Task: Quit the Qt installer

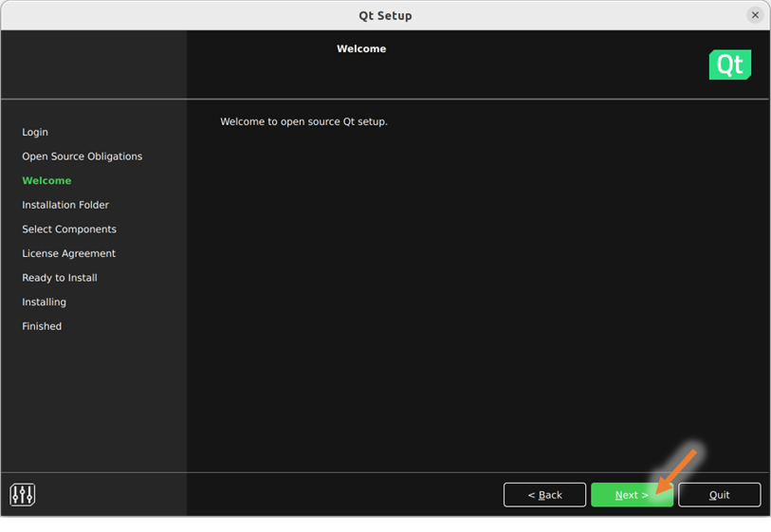Action: point(720,495)
